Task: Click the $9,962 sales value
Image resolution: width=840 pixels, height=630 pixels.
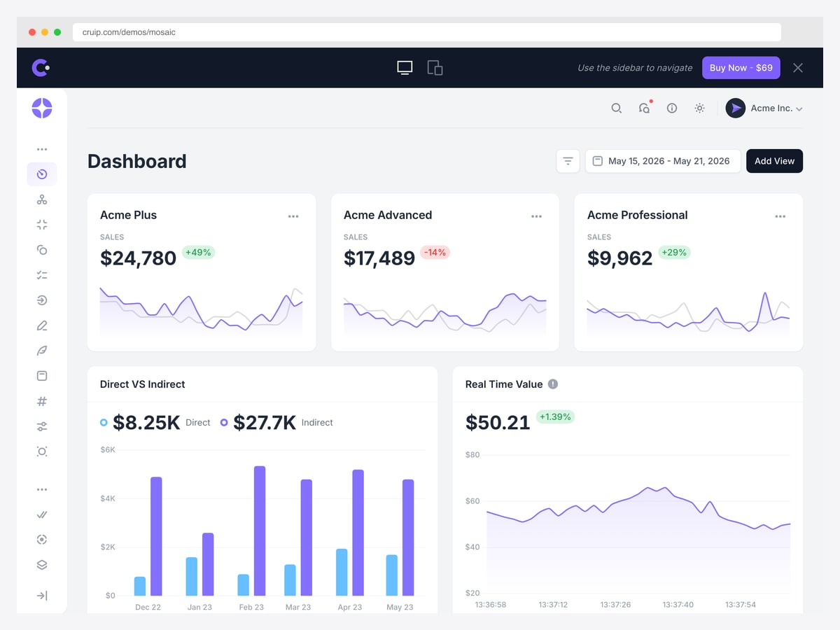Action: point(620,258)
